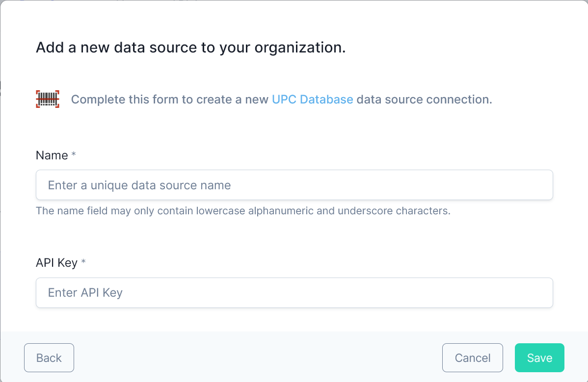This screenshot has height=382, width=588.
Task: Click the API Key label
Action: coord(55,262)
